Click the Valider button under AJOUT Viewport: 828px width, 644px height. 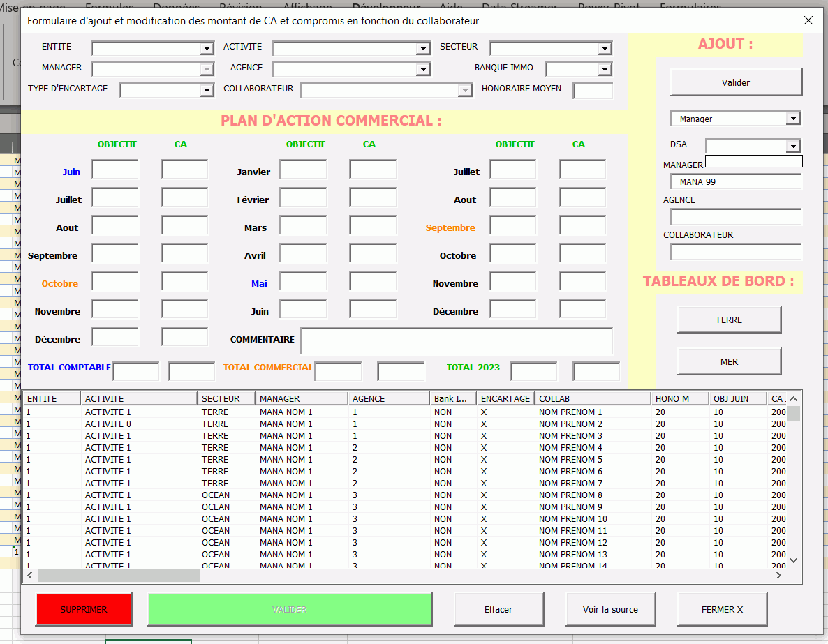(x=736, y=82)
